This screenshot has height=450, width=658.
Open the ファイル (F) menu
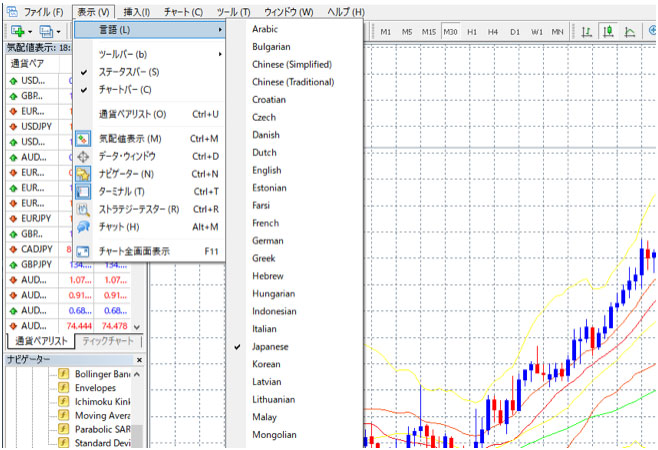(x=43, y=12)
